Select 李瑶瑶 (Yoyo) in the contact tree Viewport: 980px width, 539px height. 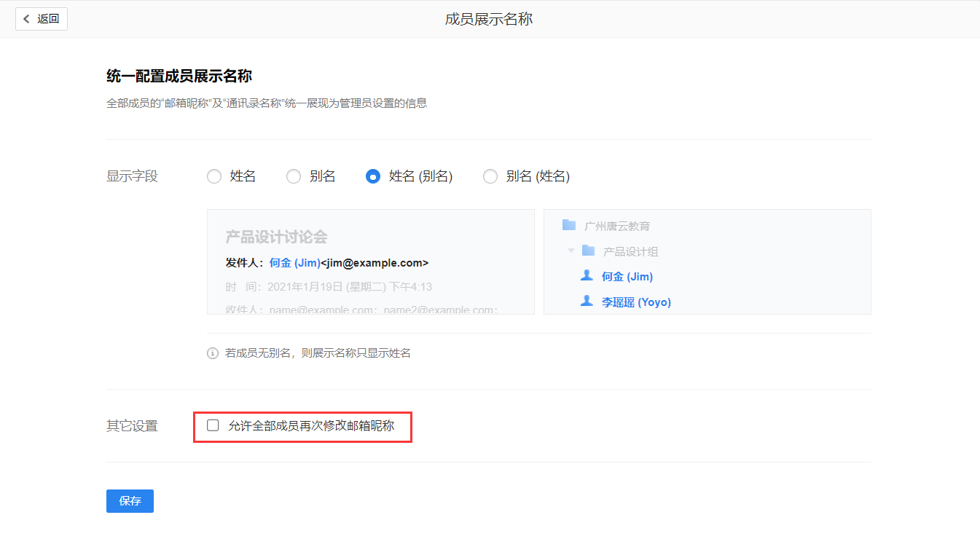click(x=636, y=302)
